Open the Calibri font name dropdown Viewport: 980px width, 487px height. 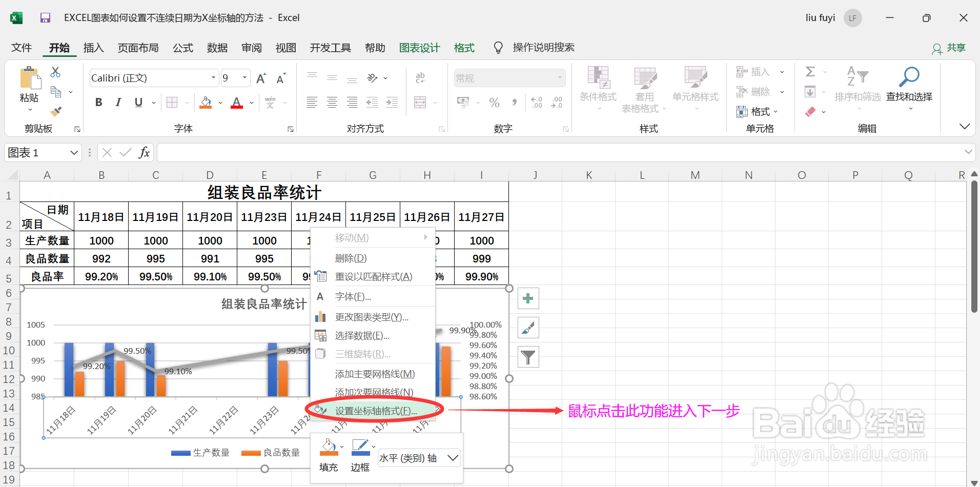coord(213,78)
